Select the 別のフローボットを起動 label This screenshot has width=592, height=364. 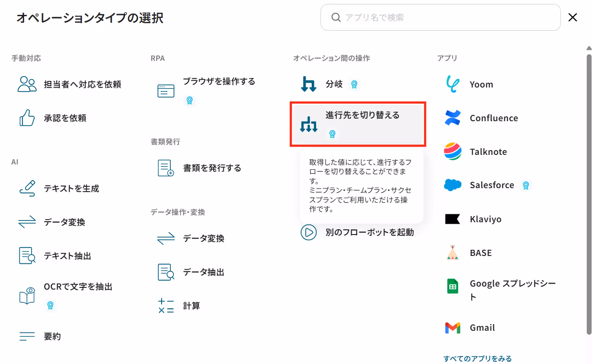tap(370, 232)
